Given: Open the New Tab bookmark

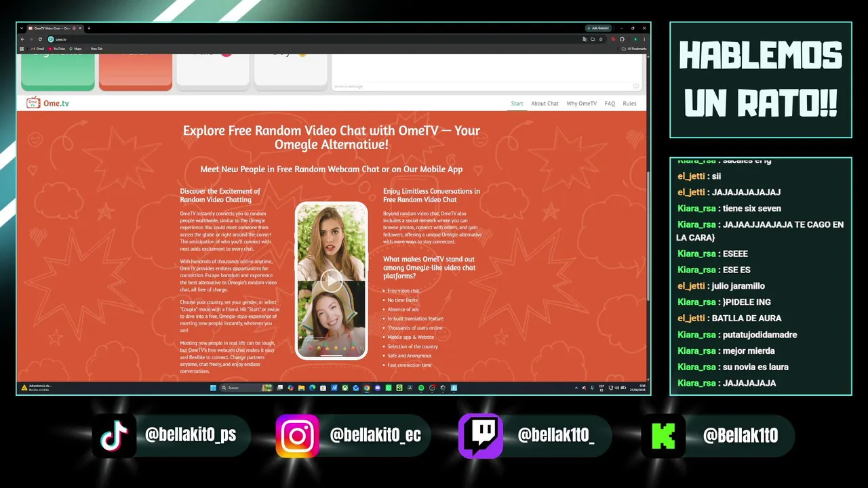Looking at the screenshot, I should 96,49.
